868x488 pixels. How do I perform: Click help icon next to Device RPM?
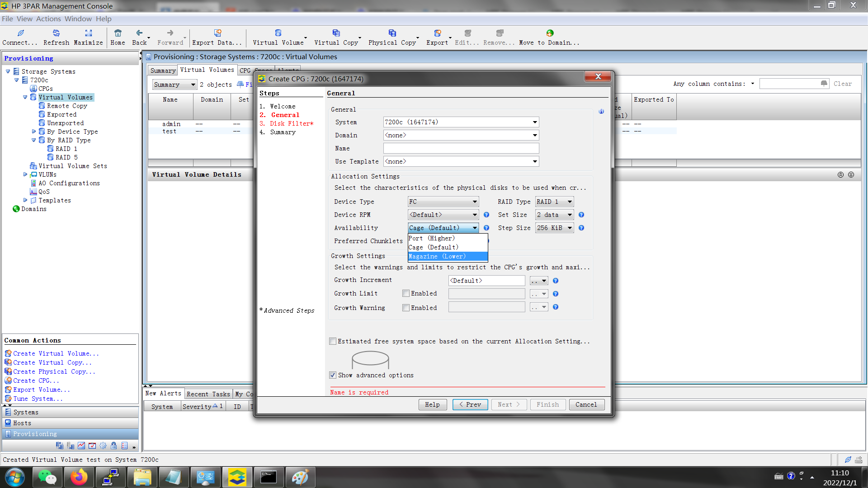(x=486, y=215)
